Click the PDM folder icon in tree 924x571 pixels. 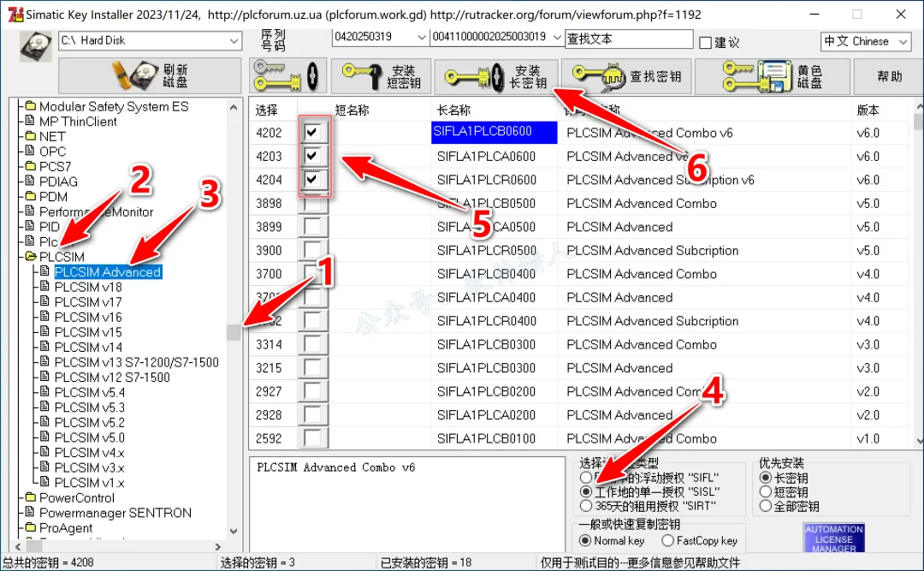[x=31, y=196]
